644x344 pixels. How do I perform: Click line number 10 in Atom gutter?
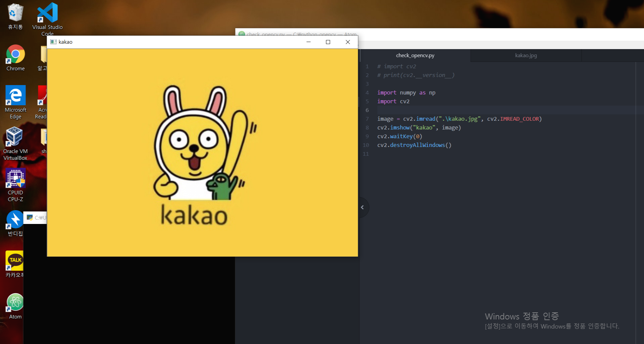tap(366, 145)
